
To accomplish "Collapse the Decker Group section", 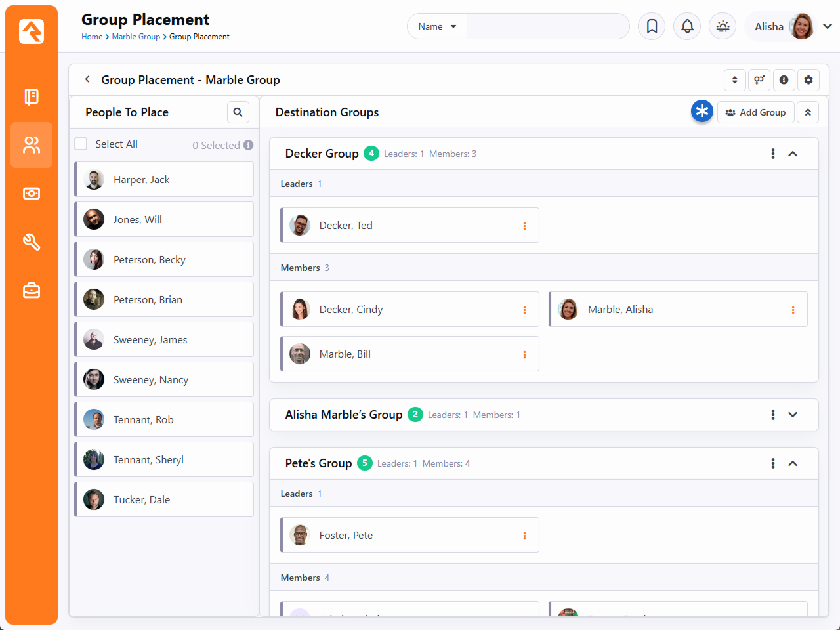I will [793, 154].
